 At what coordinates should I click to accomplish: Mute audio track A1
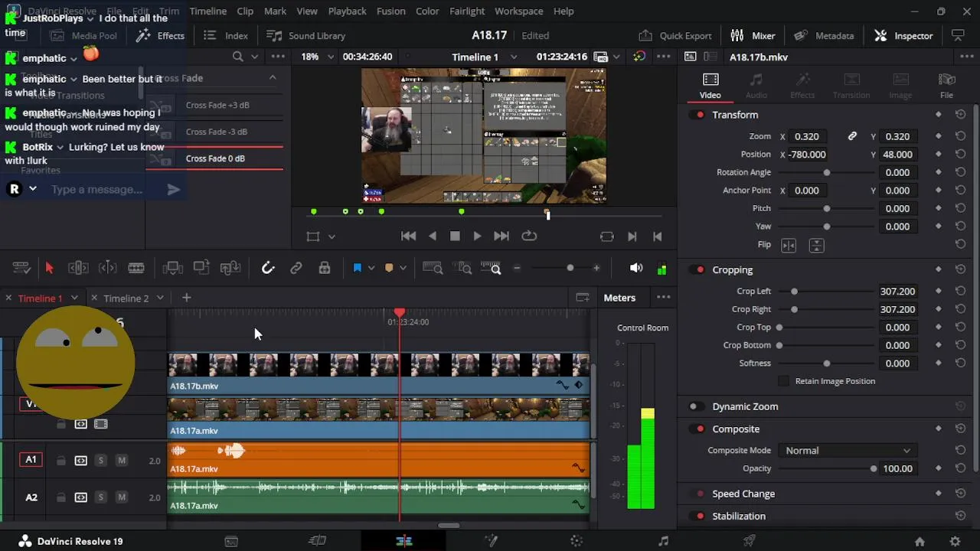click(121, 460)
